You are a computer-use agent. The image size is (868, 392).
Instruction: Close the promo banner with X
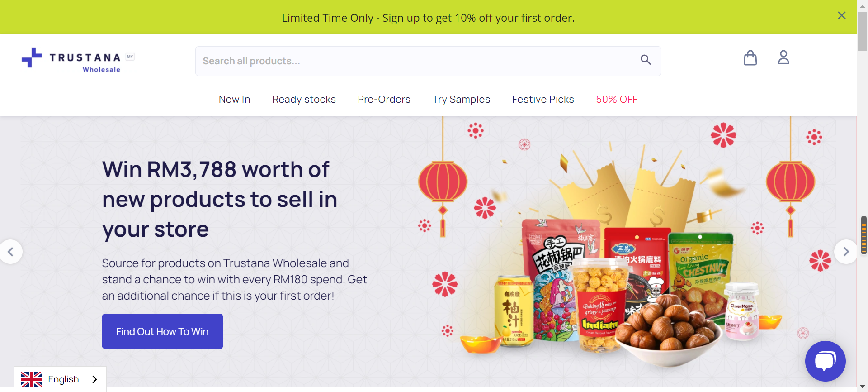[841, 16]
